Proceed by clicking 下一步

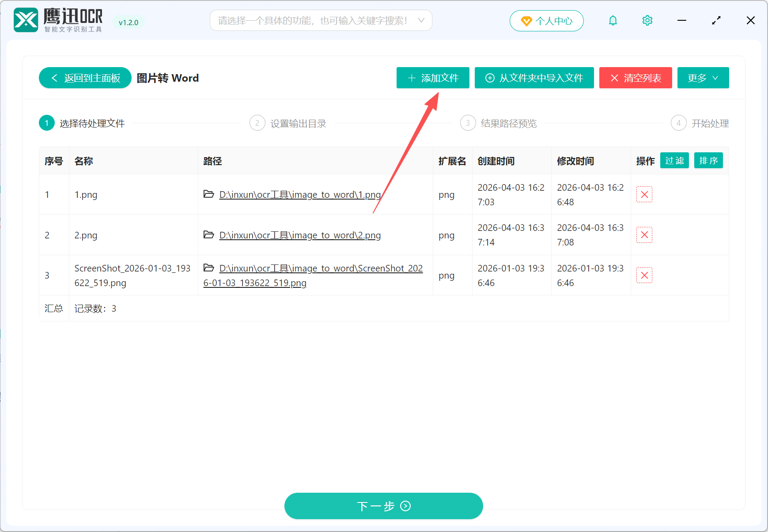(383, 506)
